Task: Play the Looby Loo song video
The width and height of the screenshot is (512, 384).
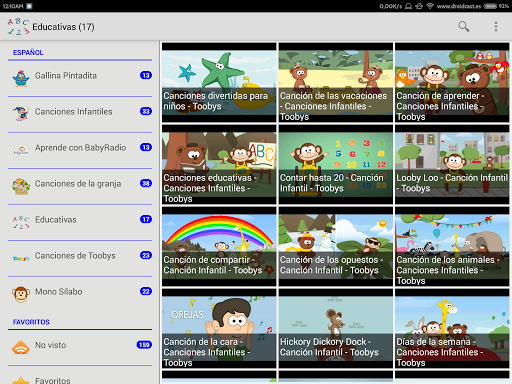Action: [452, 164]
